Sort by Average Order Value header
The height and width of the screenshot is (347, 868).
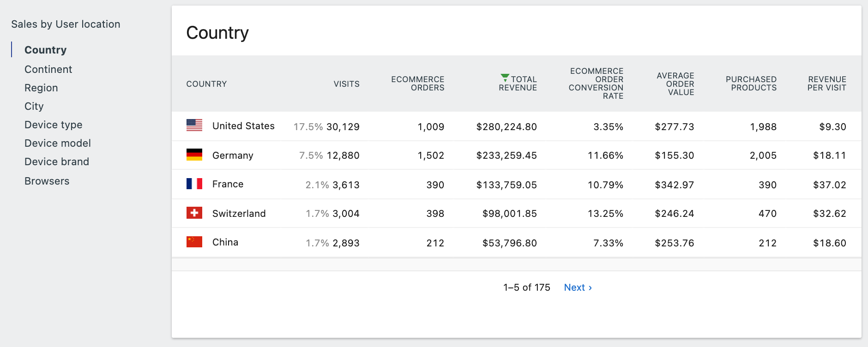[x=675, y=84]
